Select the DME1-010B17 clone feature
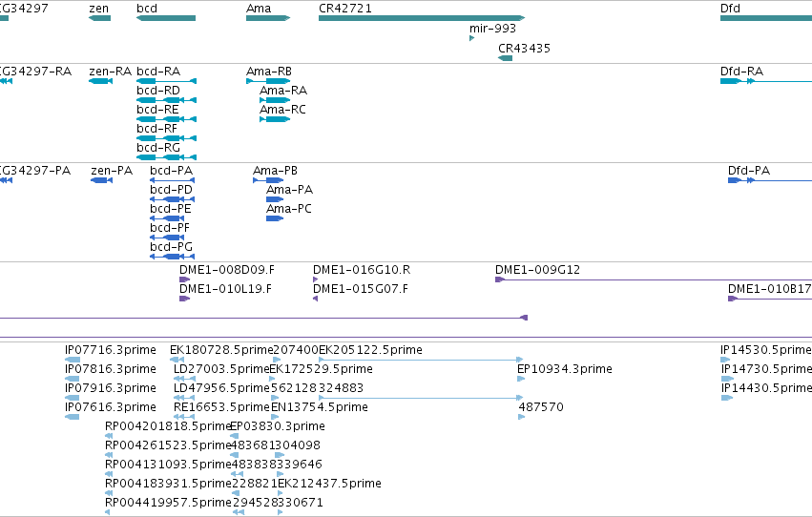812x517 pixels. pos(770,299)
